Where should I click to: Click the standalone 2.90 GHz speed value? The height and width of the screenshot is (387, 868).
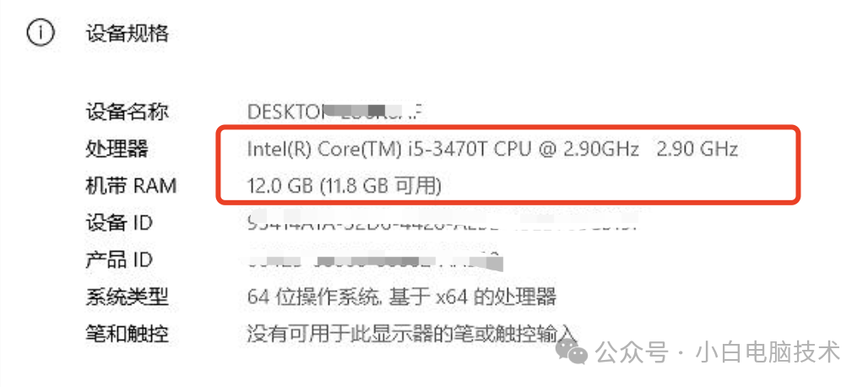pyautogui.click(x=697, y=150)
